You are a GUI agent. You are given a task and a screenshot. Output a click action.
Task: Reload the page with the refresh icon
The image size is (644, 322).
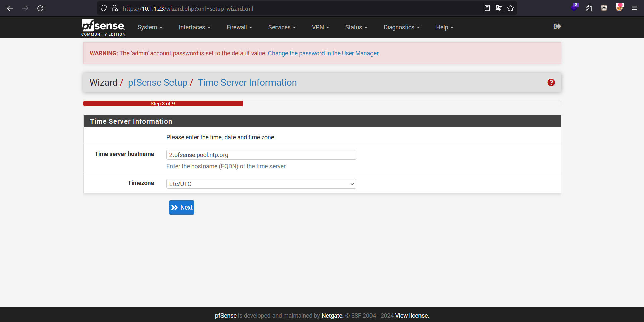[x=40, y=8]
